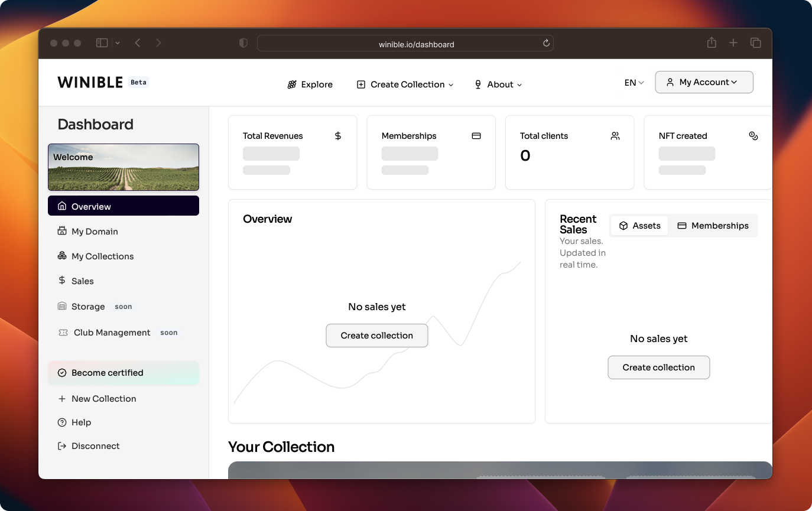Open the Explore page
This screenshot has height=511, width=812.
click(310, 84)
